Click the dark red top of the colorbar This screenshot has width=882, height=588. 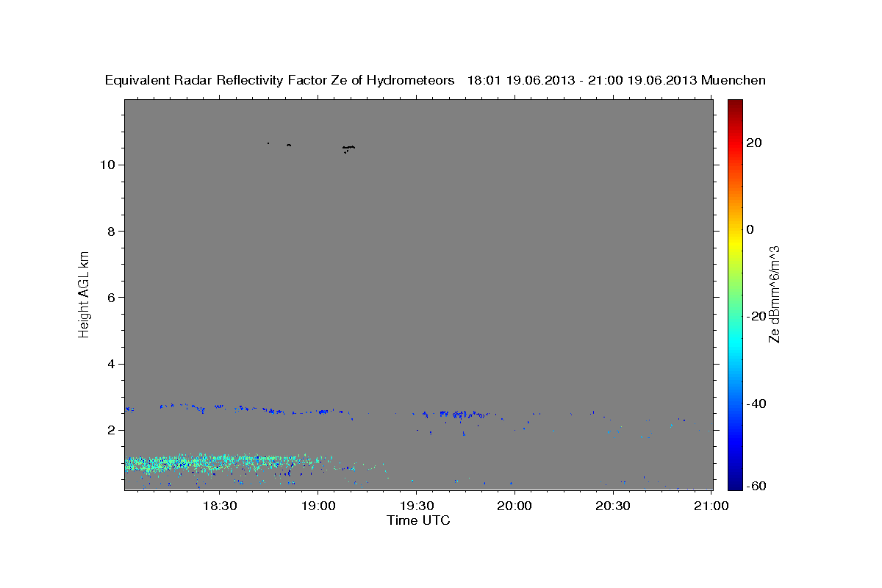tap(735, 104)
